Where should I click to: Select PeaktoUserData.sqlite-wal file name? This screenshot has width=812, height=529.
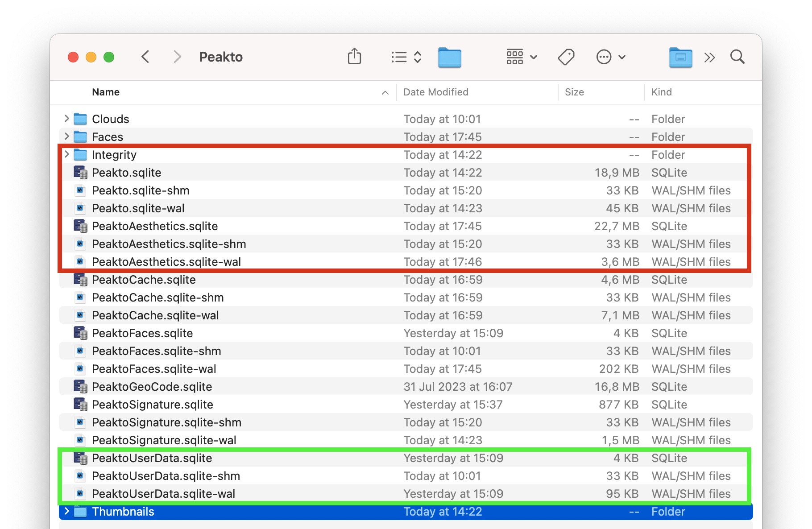163,494
